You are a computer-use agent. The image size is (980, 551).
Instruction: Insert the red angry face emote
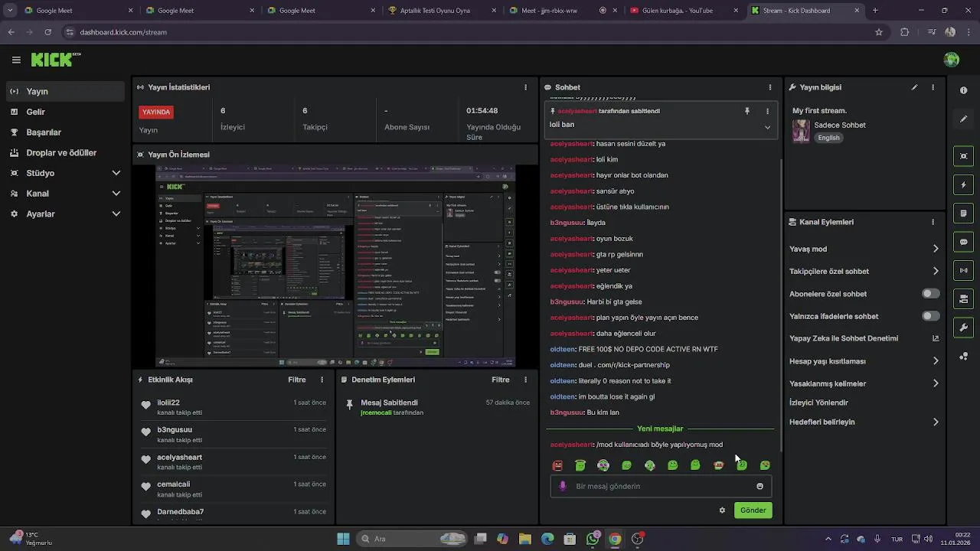[557, 465]
